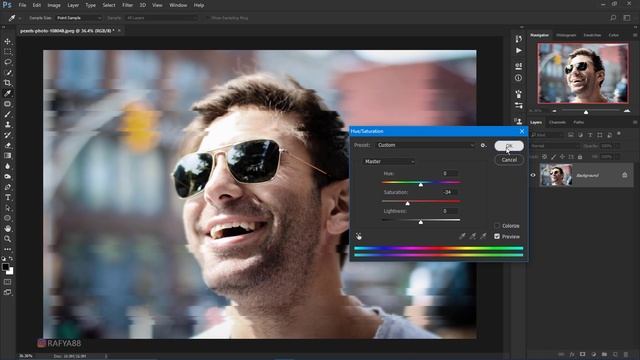Change the screen mode icon

coord(7,292)
